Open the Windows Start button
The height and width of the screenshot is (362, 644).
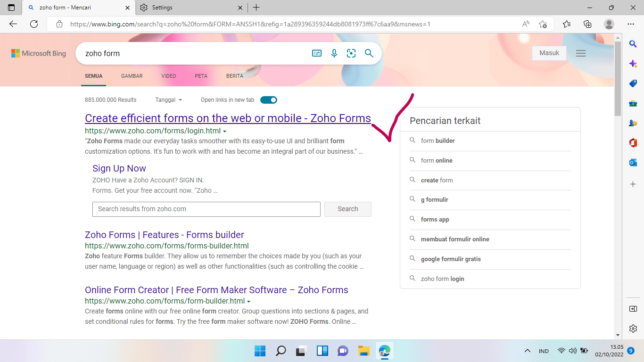click(260, 351)
